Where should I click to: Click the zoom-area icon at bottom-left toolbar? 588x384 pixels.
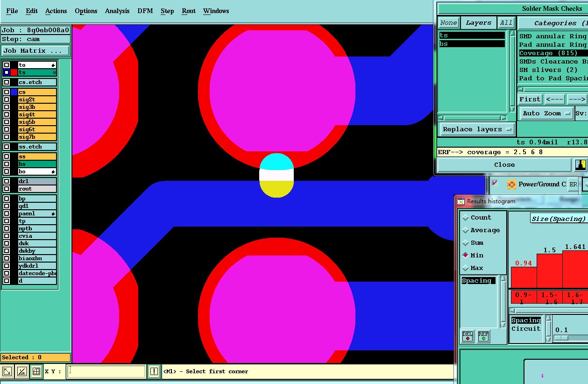(7, 372)
